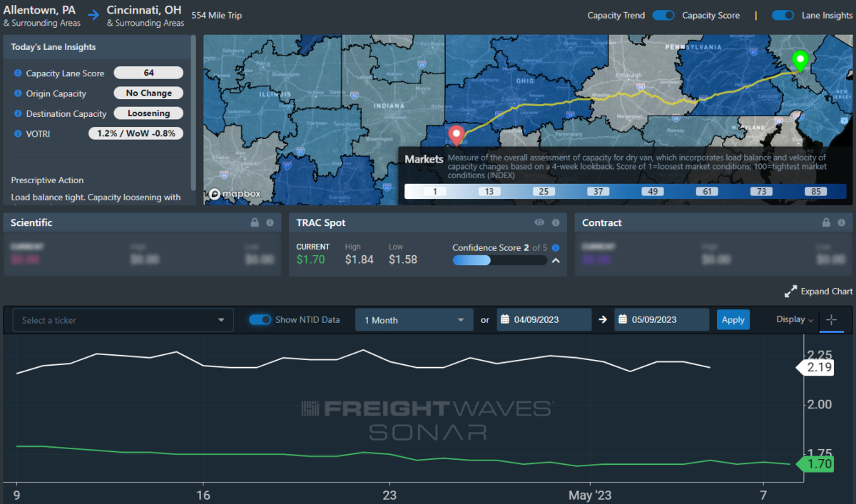The height and width of the screenshot is (504, 856).
Task: Click the info icon on TRAC Spot panel
Action: click(x=556, y=223)
